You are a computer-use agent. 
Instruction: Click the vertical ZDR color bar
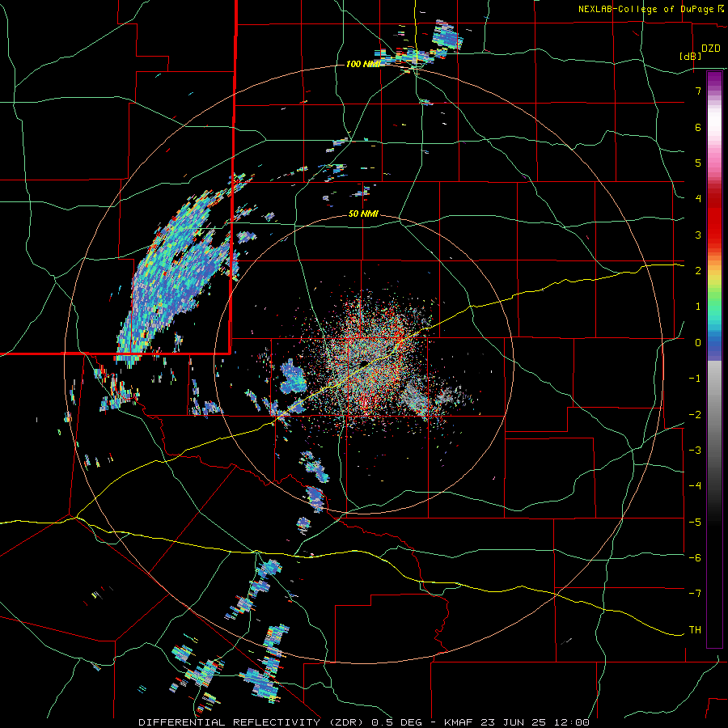(x=714, y=359)
